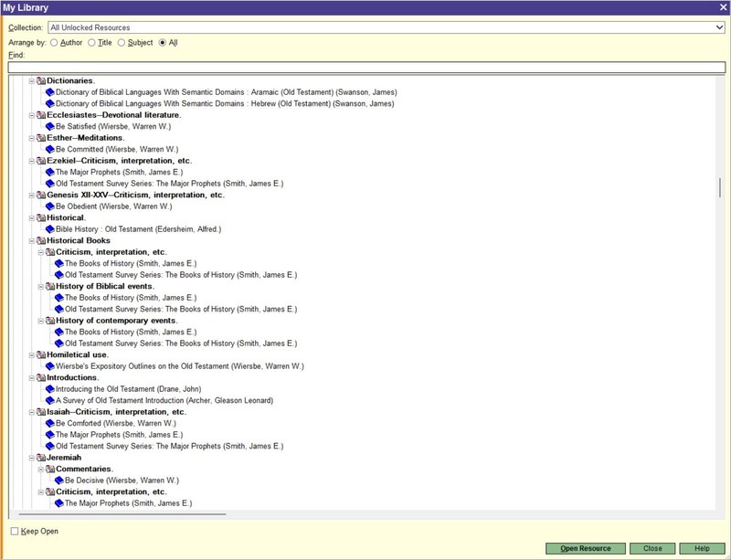
Task: Click the horizontal scrollbar thumb
Action: coord(122,514)
